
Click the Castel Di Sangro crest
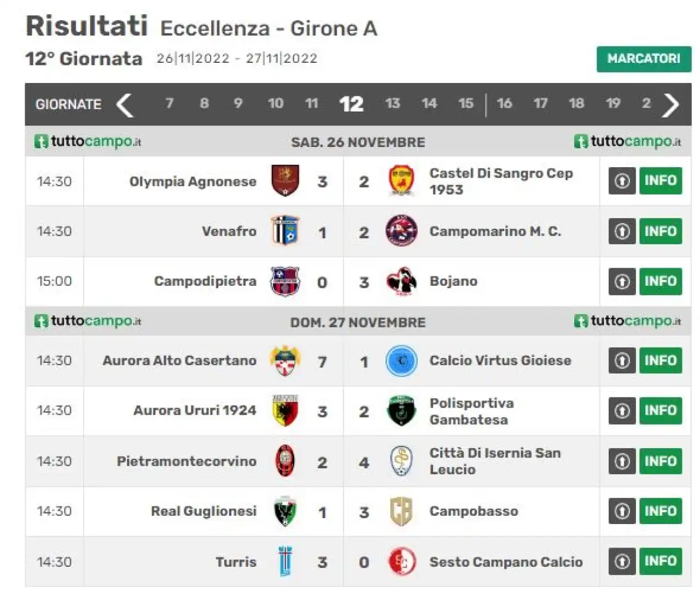[x=401, y=181]
